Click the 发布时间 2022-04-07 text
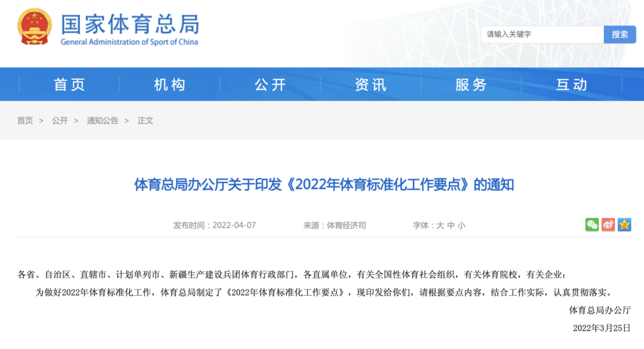 [x=214, y=225]
